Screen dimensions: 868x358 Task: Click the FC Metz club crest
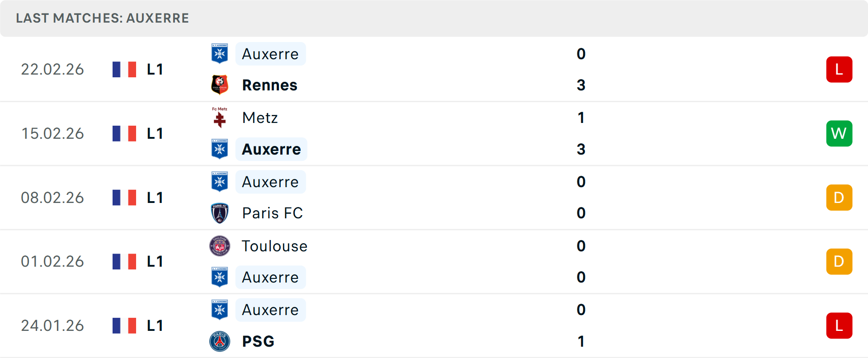pyautogui.click(x=220, y=118)
